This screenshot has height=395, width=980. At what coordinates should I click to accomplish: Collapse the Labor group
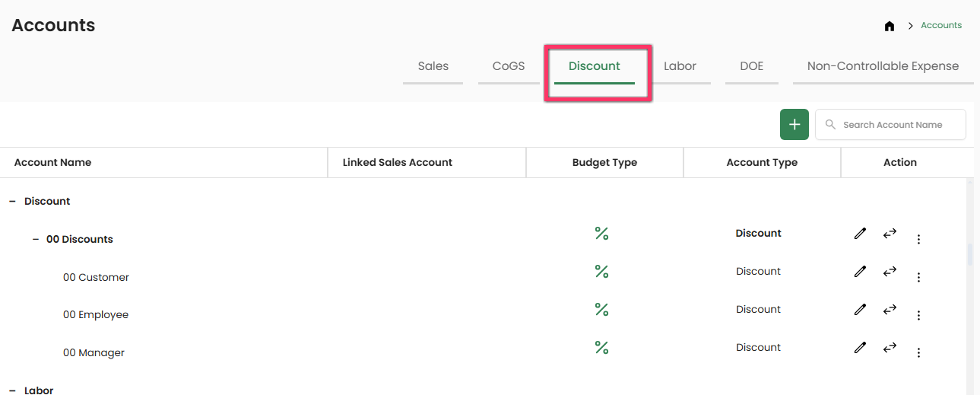tap(12, 390)
